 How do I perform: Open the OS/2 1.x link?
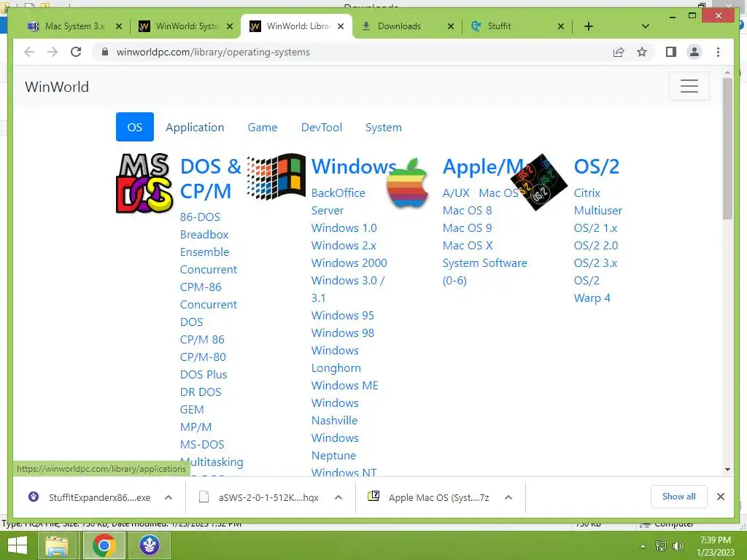pyautogui.click(x=595, y=227)
